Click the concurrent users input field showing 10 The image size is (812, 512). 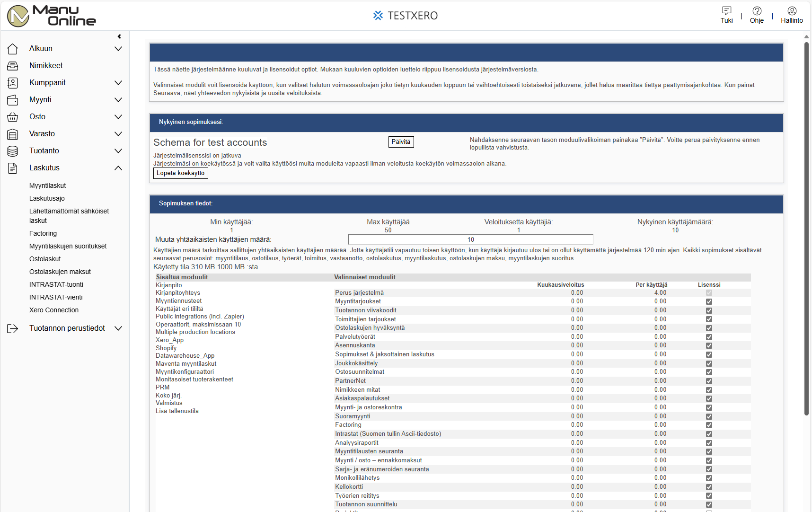(470, 239)
